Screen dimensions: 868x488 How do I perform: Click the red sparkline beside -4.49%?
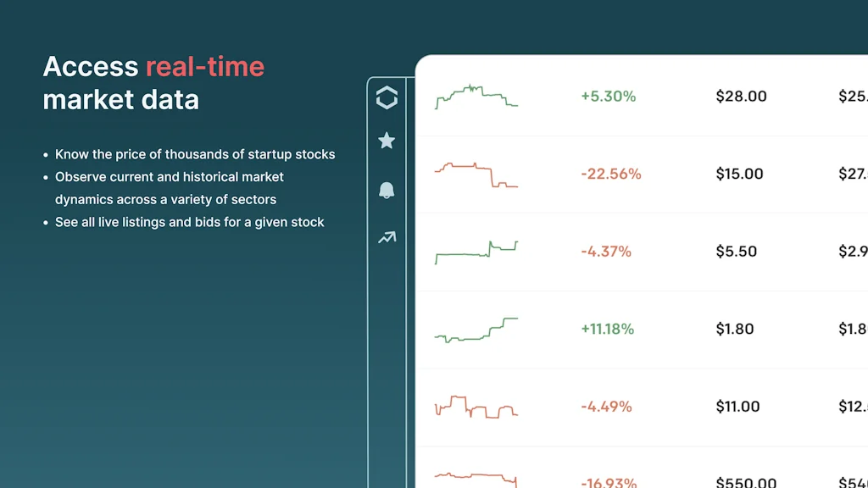coord(476,407)
